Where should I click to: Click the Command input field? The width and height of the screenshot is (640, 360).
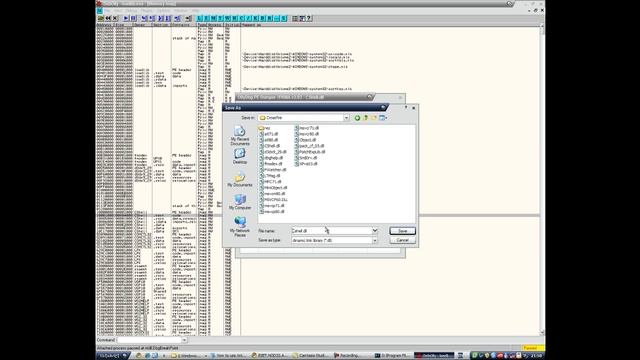[x=149, y=340]
